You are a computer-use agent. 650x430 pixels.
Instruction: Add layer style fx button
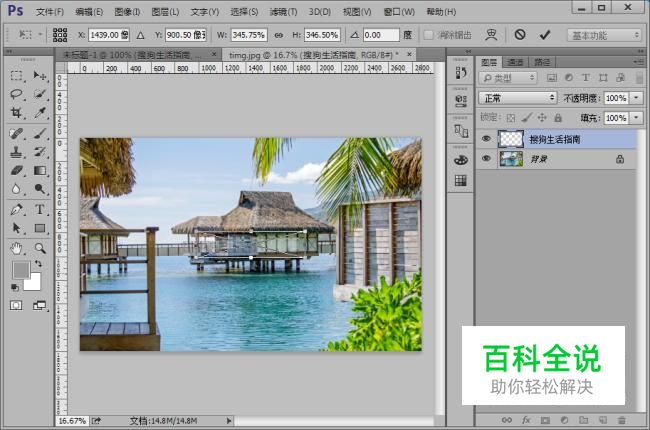[x=526, y=420]
